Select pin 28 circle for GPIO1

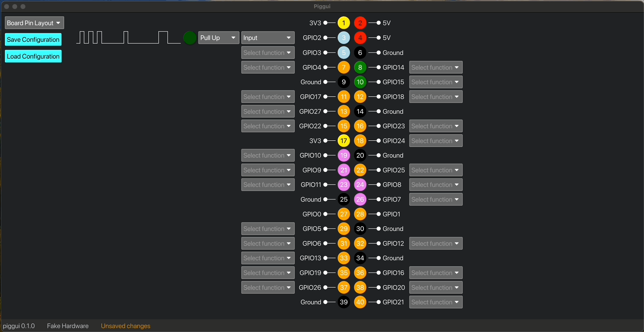click(360, 214)
